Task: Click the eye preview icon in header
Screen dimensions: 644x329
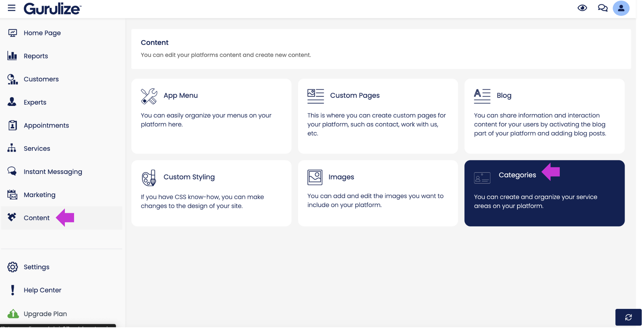Action: coord(582,8)
